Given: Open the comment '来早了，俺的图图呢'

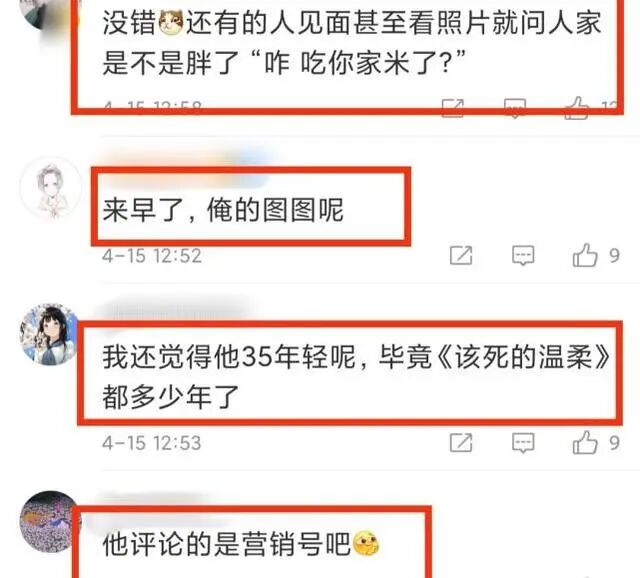Looking at the screenshot, I should click(223, 210).
